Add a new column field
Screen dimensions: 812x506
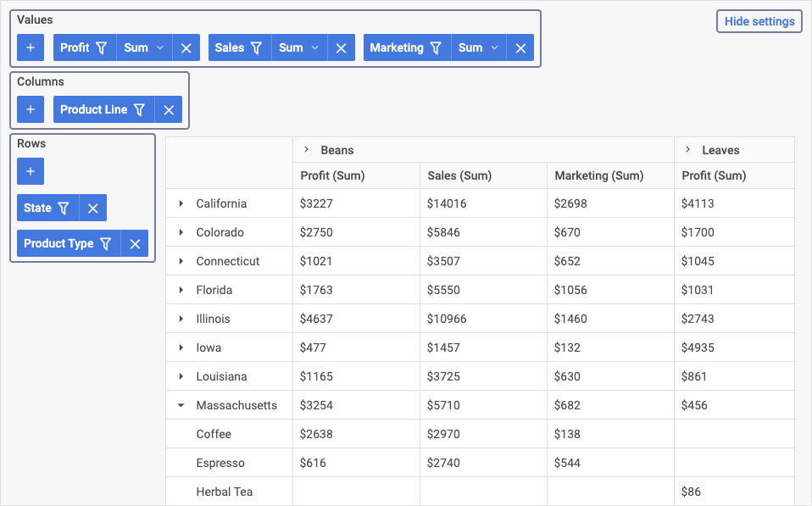tap(31, 109)
